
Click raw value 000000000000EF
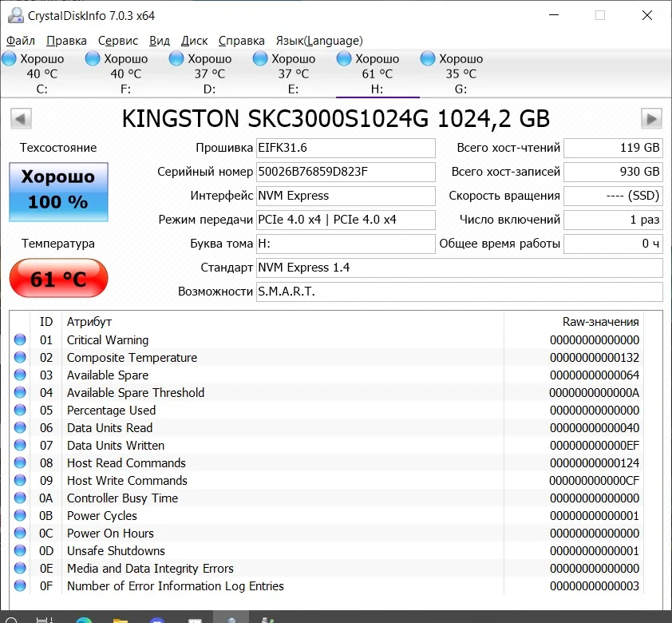coord(595,446)
